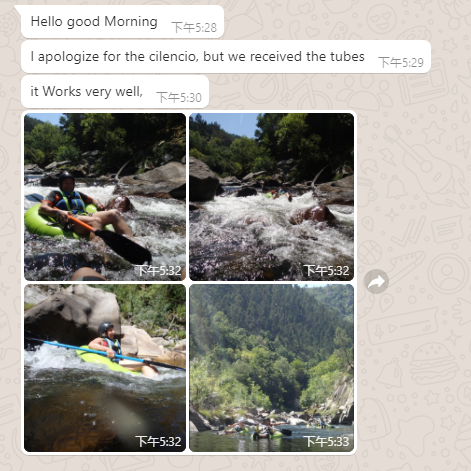
Task: Select the "Hello good Morning" message bubble
Action: 122,22
